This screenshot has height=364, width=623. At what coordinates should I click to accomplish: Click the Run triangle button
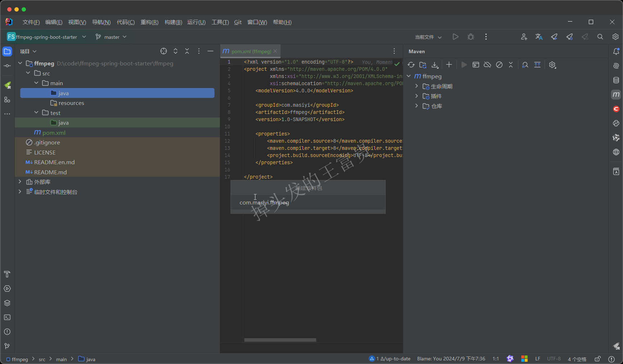(455, 37)
